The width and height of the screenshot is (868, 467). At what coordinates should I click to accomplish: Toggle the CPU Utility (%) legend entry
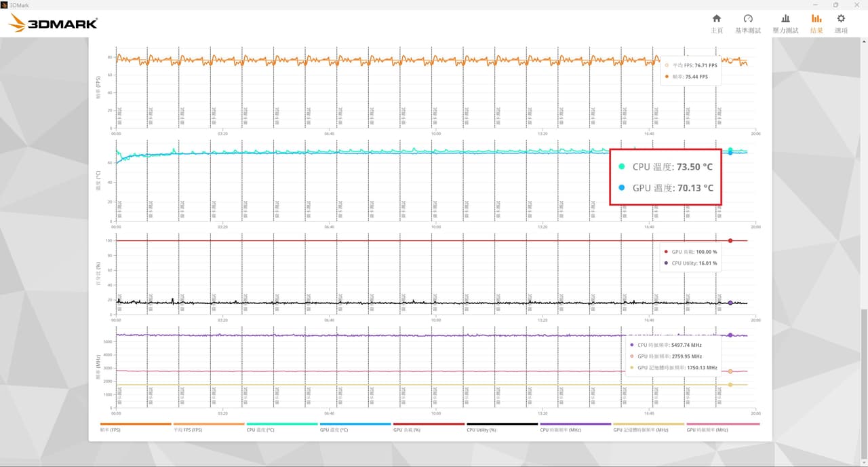[502, 427]
